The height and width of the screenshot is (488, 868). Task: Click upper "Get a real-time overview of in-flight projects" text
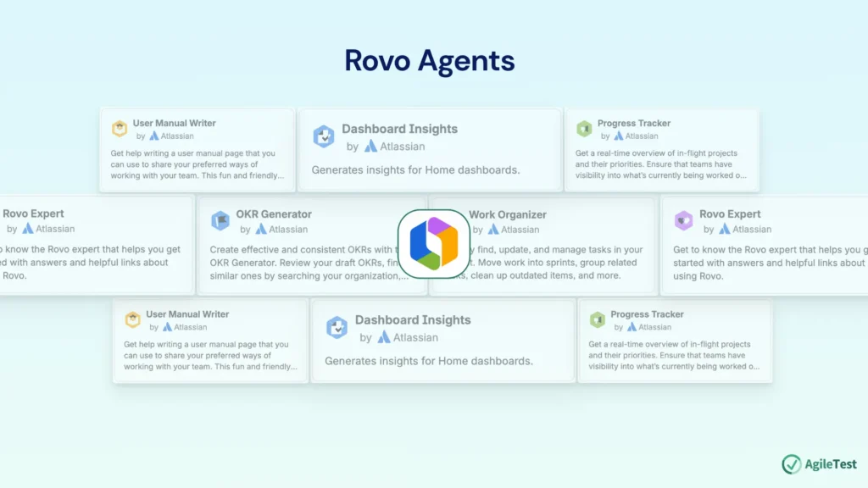coord(656,153)
